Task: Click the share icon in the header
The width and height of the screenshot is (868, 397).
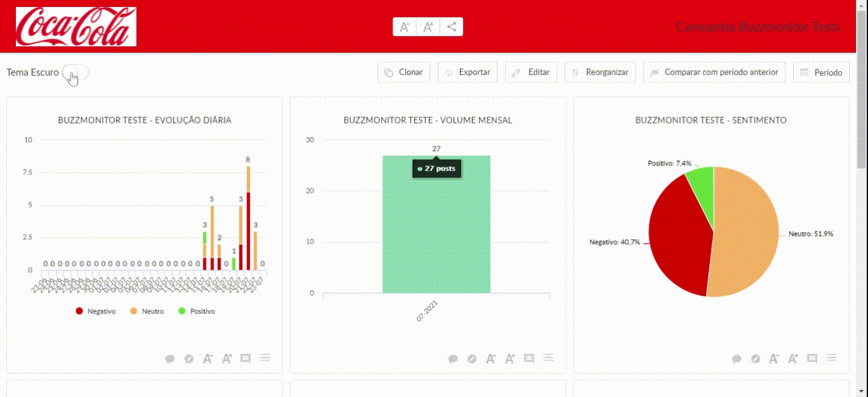Action: pos(451,27)
